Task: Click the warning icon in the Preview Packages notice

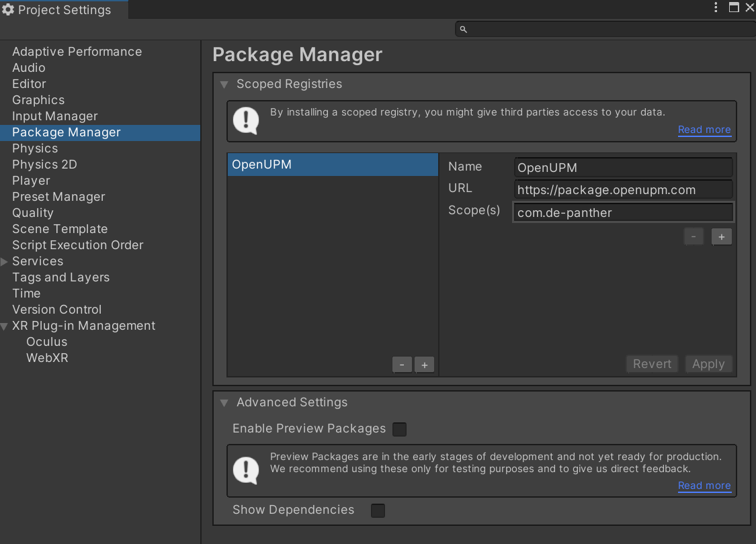Action: click(246, 471)
